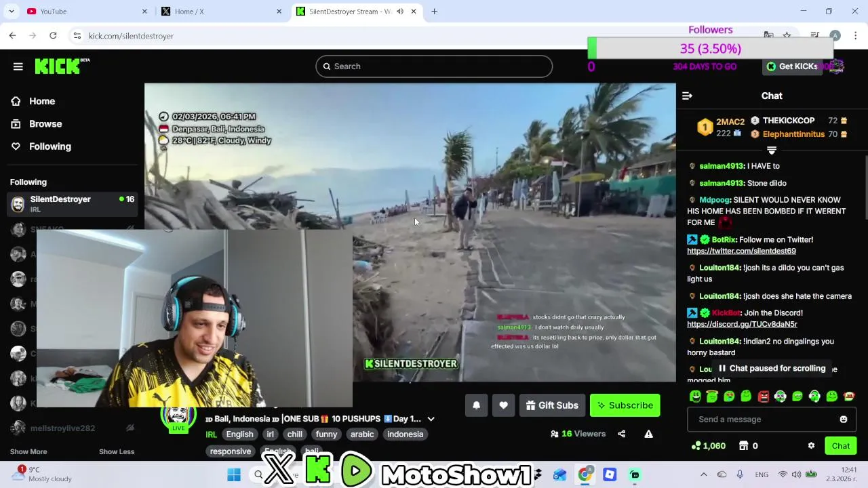Insert the red angry face emote
This screenshot has height=488, width=868.
[x=764, y=396]
